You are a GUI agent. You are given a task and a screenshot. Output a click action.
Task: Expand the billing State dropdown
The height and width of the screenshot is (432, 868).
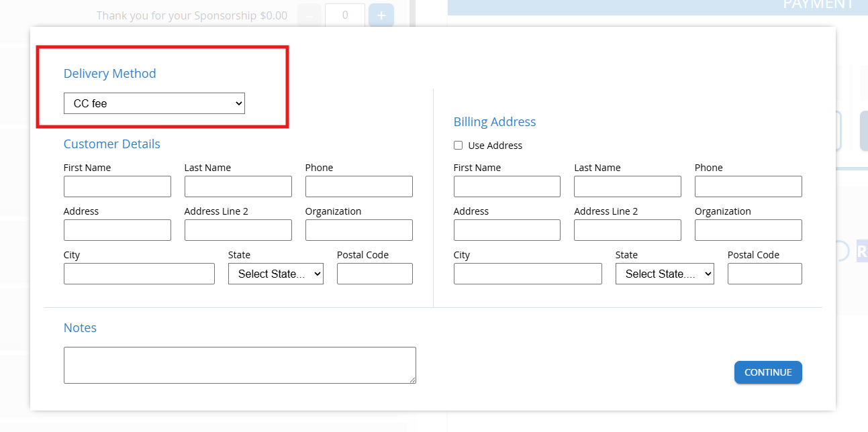[x=665, y=274]
